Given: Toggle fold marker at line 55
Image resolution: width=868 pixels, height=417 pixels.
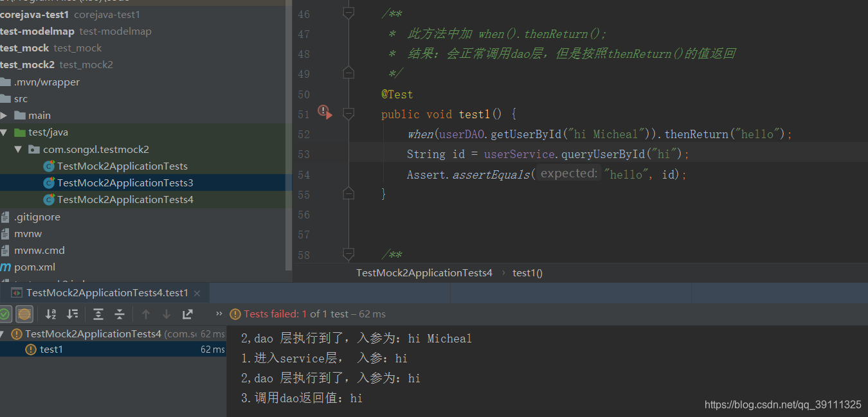Looking at the screenshot, I should 348,193.
